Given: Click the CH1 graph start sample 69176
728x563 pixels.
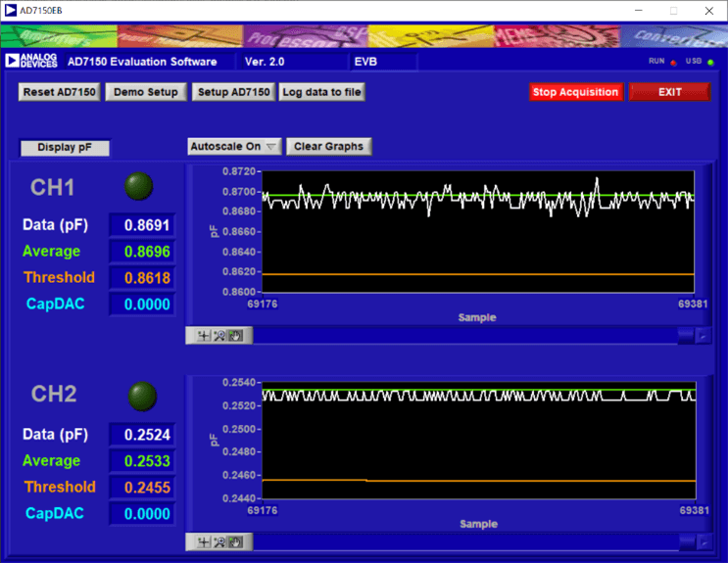Looking at the screenshot, I should (263, 304).
